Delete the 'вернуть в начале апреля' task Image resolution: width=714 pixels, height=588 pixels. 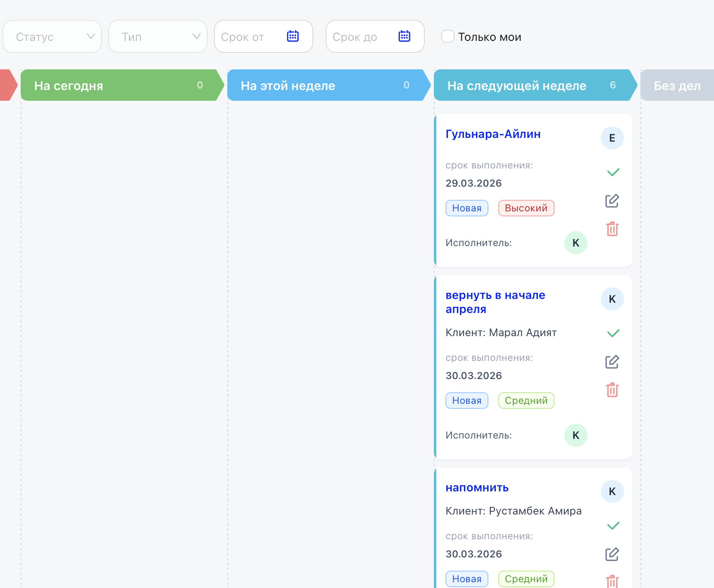click(612, 390)
